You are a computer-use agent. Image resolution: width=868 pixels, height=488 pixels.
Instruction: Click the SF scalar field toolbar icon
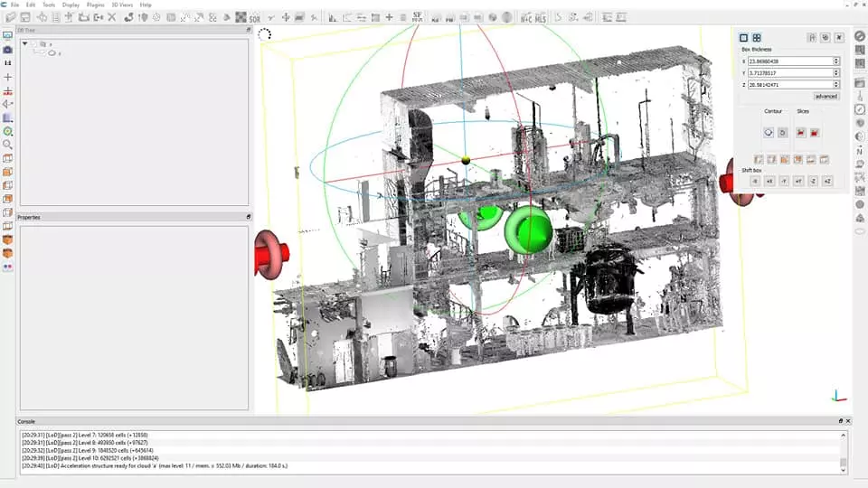coord(418,17)
